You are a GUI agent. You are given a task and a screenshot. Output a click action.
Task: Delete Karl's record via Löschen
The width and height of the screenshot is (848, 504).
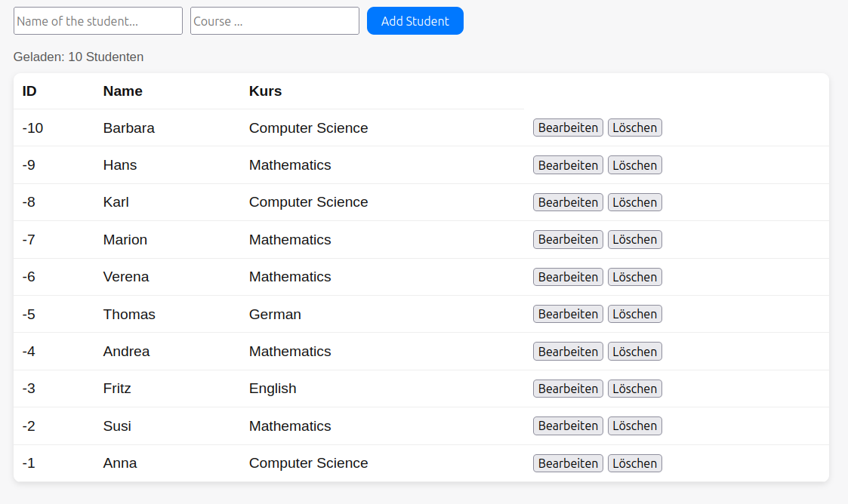[634, 202]
